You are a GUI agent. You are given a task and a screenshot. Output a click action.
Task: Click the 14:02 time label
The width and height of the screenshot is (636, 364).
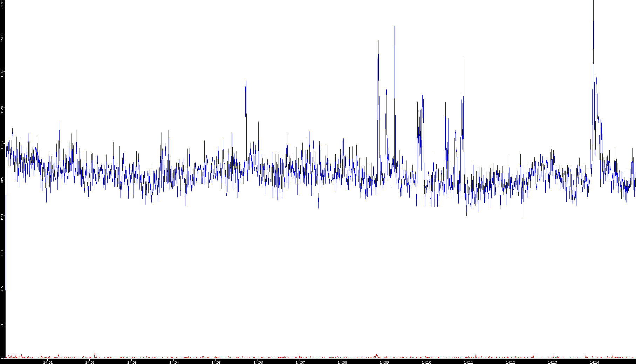(90, 362)
